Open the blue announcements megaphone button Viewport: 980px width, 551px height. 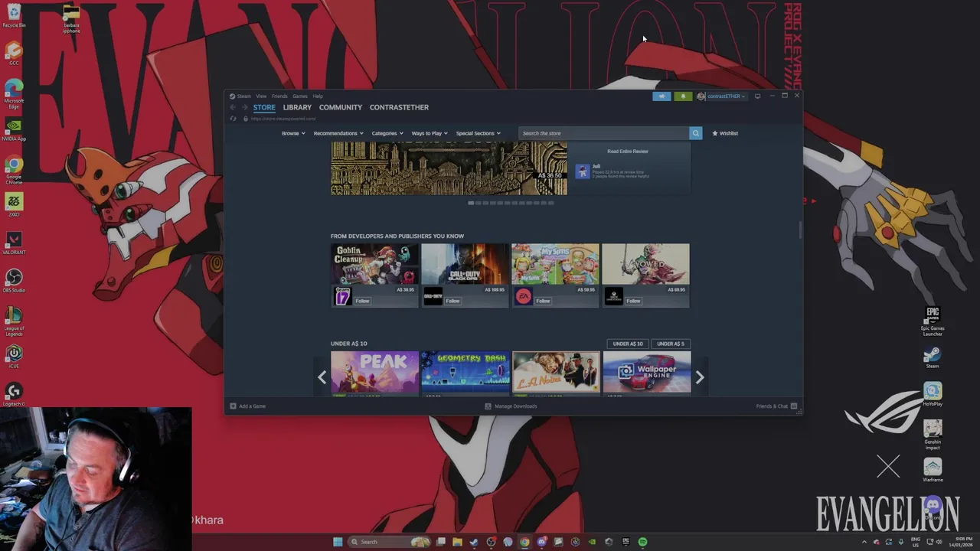[x=661, y=96]
